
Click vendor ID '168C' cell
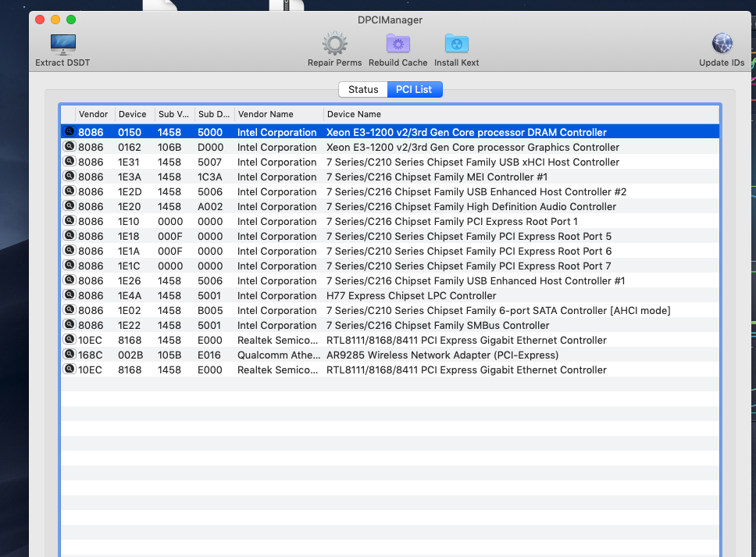coord(91,355)
